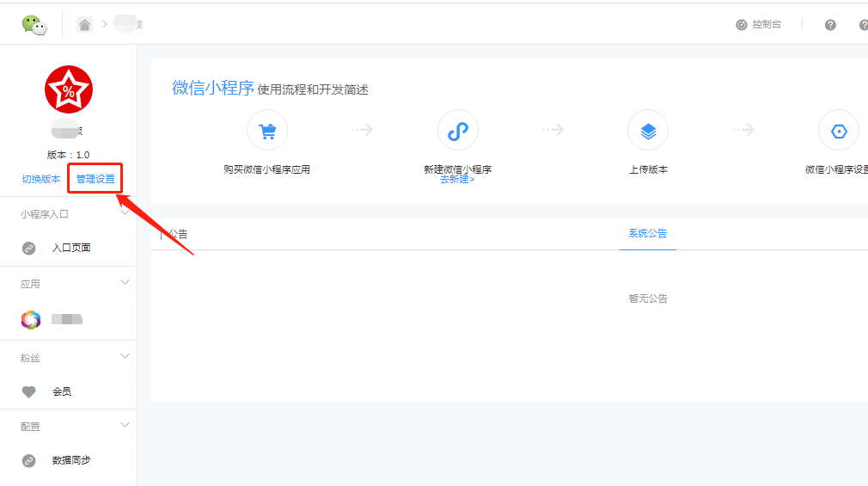Click the chain link 新建微信小程序 icon
The height and width of the screenshot is (486, 868).
tap(457, 130)
